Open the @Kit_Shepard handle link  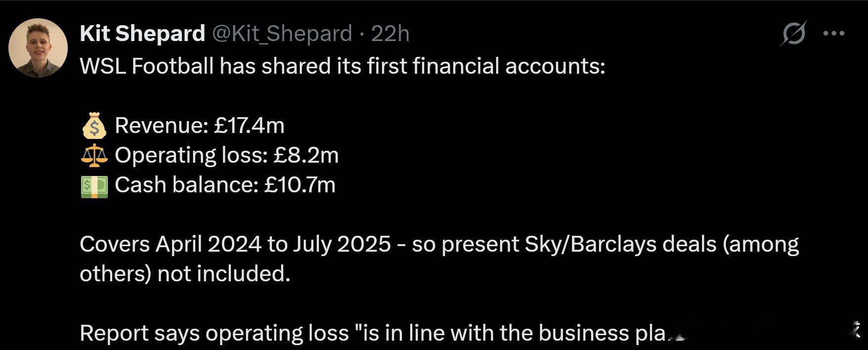(x=282, y=34)
